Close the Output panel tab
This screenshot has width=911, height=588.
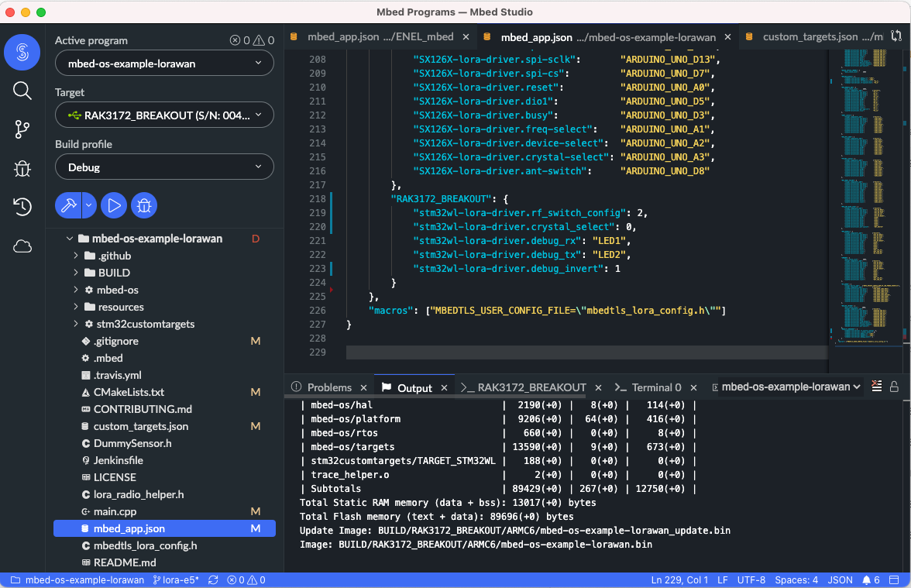point(445,387)
